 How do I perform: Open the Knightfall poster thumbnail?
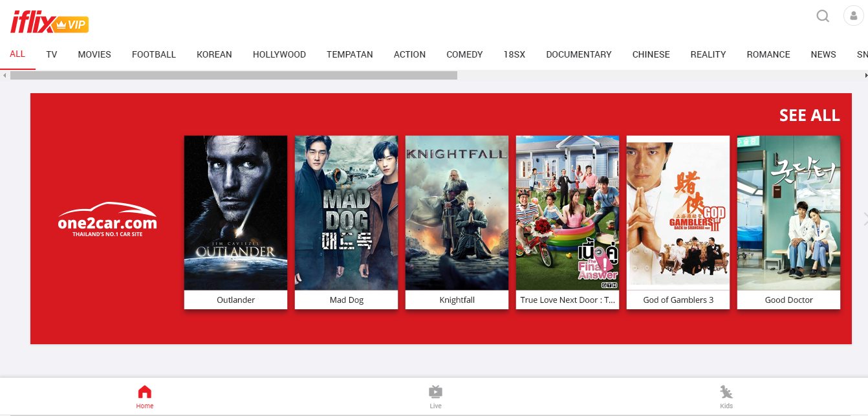[x=457, y=213]
